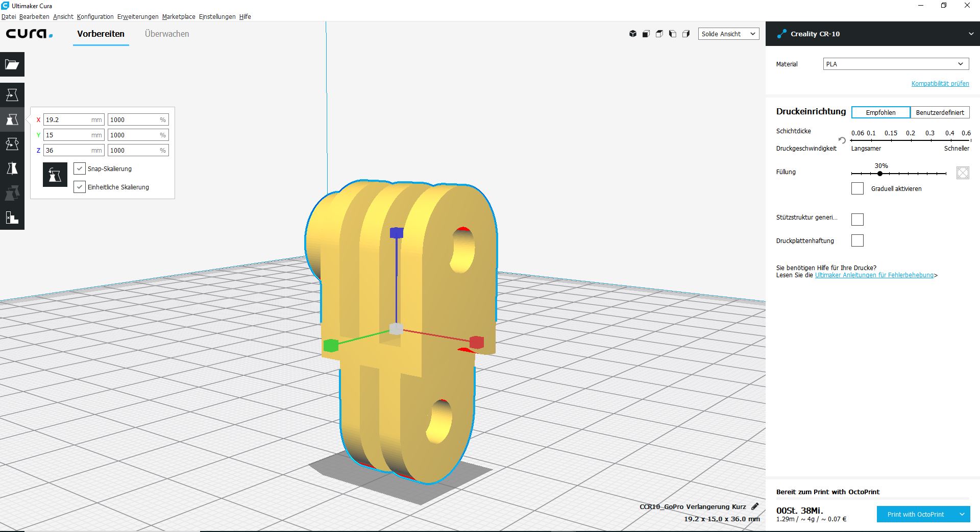
Task: Open Ultimaker Anleitungen für Fehlerbehebung link
Action: (874, 275)
